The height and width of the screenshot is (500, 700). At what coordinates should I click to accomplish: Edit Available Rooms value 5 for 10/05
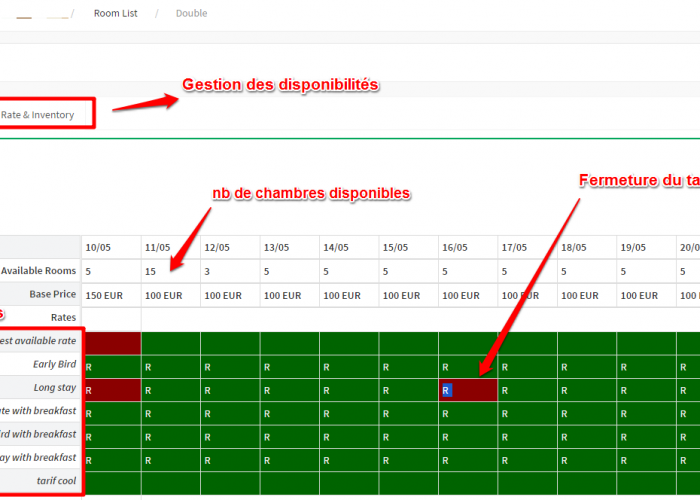pos(111,271)
